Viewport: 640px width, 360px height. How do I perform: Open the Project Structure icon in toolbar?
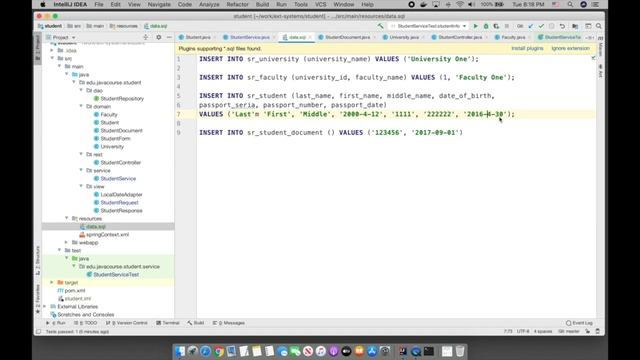tap(575, 26)
